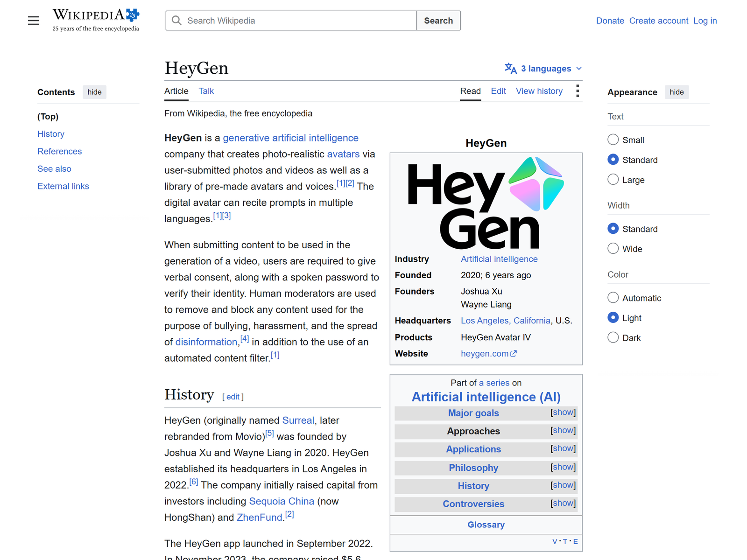The width and height of the screenshot is (747, 560).
Task: Open Artificial intelligence industry link in infobox
Action: pyautogui.click(x=499, y=259)
